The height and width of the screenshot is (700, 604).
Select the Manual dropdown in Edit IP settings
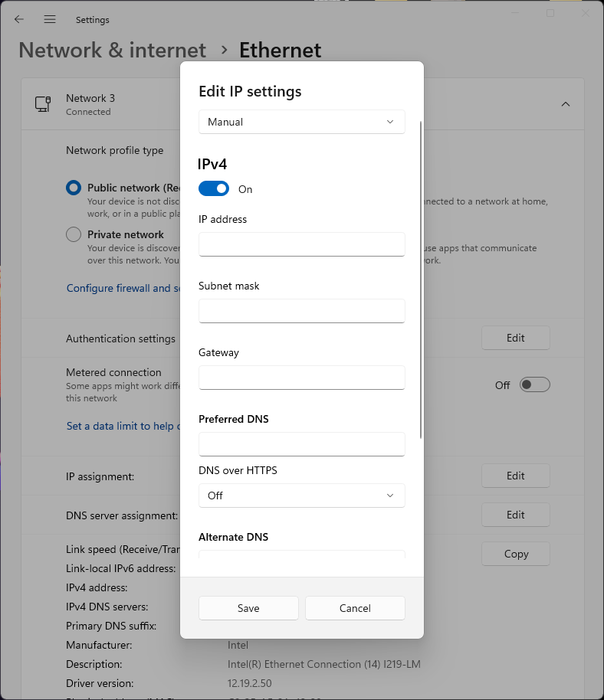pyautogui.click(x=301, y=121)
